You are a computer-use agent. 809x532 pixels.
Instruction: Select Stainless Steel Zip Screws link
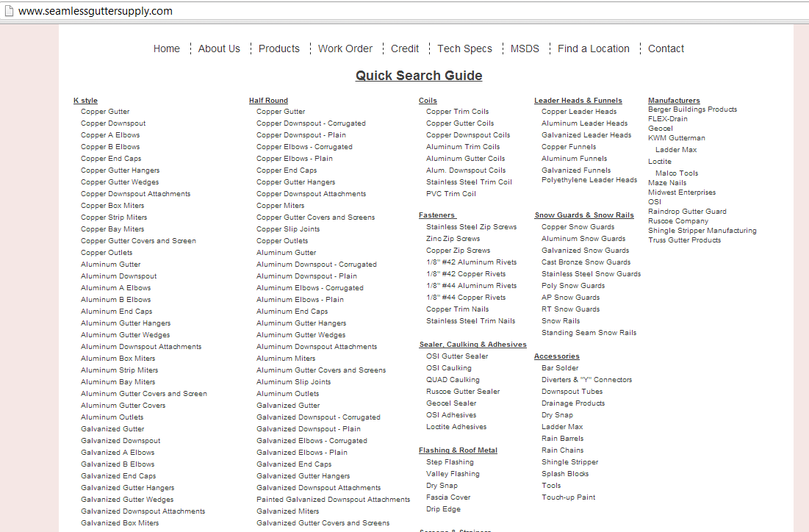tap(471, 227)
